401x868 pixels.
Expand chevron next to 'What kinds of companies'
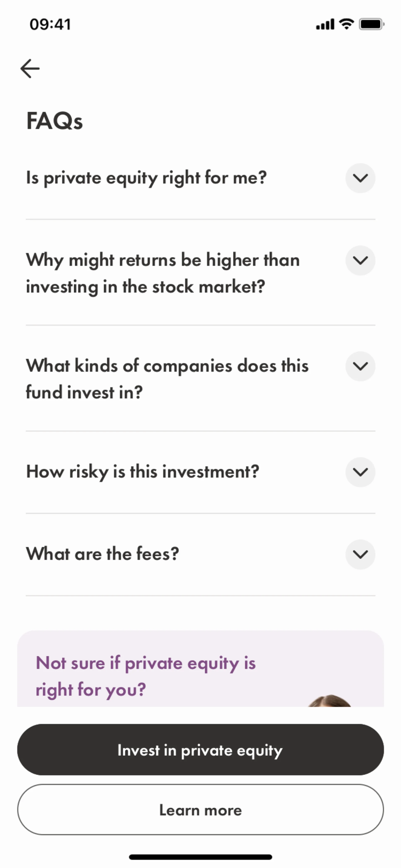360,366
